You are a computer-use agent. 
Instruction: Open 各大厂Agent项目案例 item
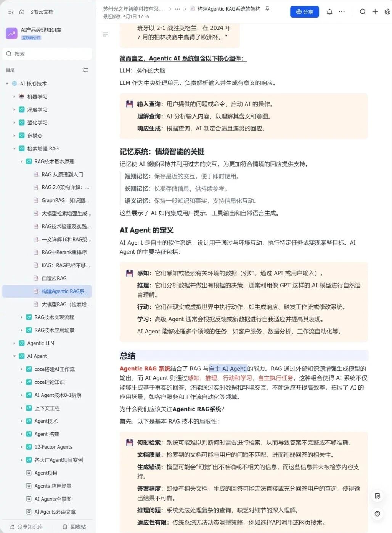pyautogui.click(x=58, y=460)
